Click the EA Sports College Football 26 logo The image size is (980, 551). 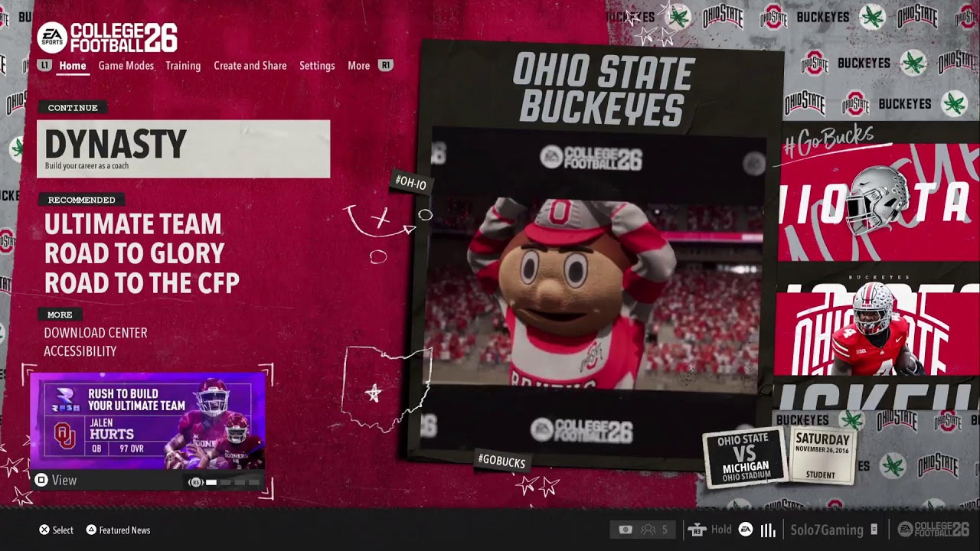107,37
